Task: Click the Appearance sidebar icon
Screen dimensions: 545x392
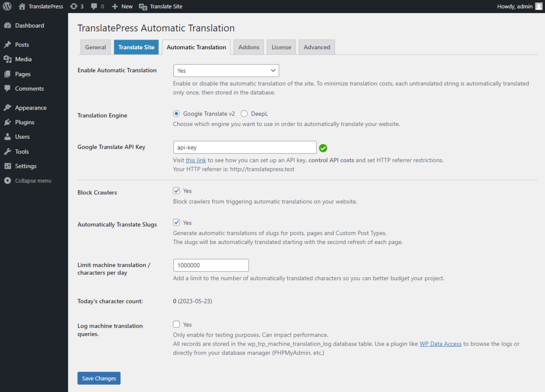Action: (x=8, y=107)
